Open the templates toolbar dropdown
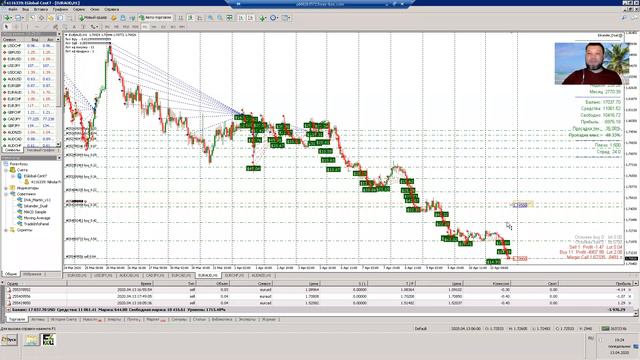 [x=286, y=18]
